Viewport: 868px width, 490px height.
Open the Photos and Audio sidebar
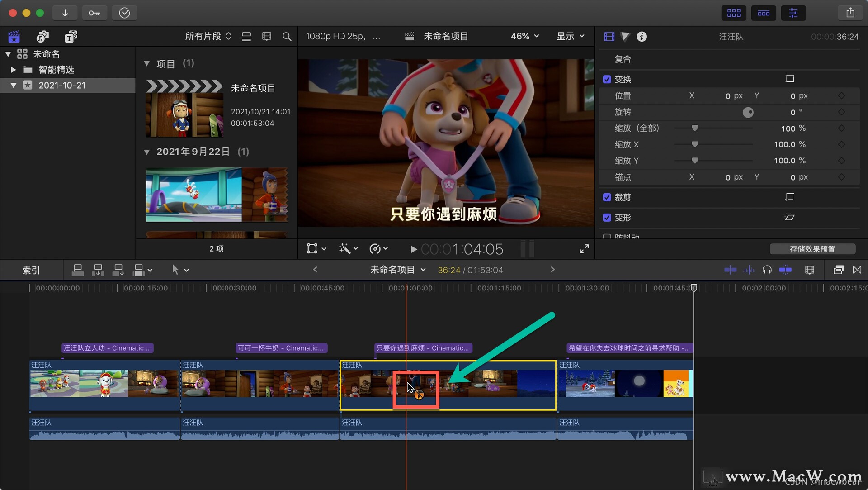click(43, 37)
